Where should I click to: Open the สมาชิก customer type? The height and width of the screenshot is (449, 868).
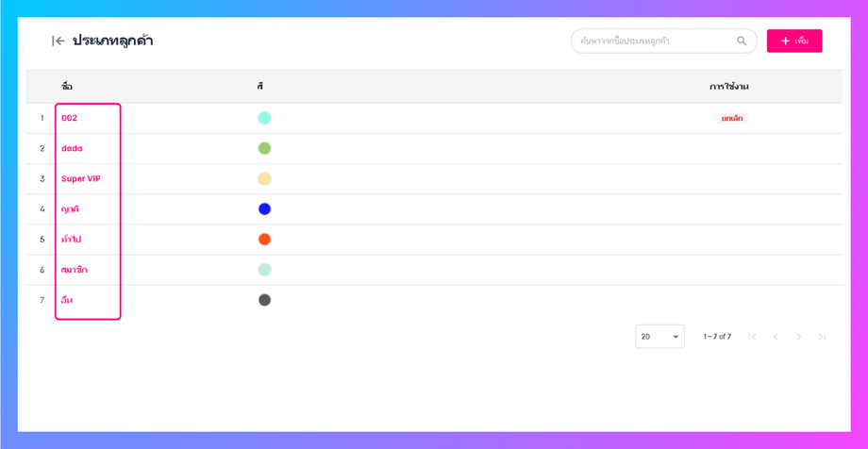coord(75,270)
